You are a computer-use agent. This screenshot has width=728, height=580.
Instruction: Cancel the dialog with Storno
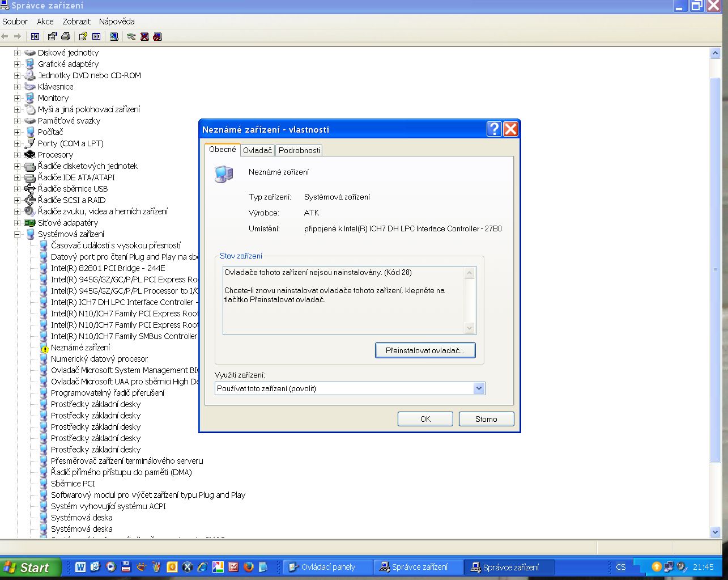coord(486,419)
